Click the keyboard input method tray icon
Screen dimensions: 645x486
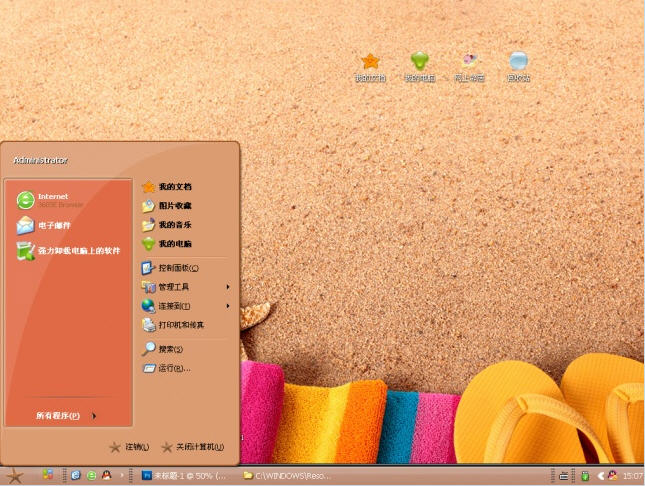coord(564,476)
